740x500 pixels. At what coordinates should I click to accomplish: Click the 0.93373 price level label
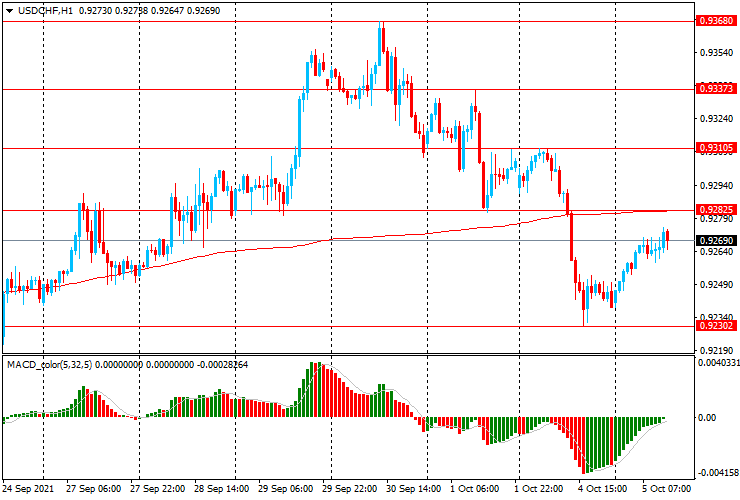click(716, 89)
